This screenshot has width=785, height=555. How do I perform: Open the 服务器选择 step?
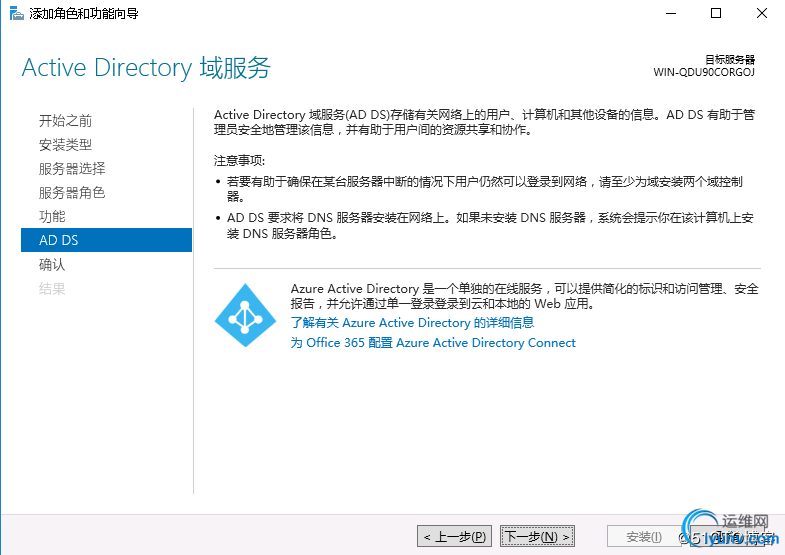(x=72, y=169)
